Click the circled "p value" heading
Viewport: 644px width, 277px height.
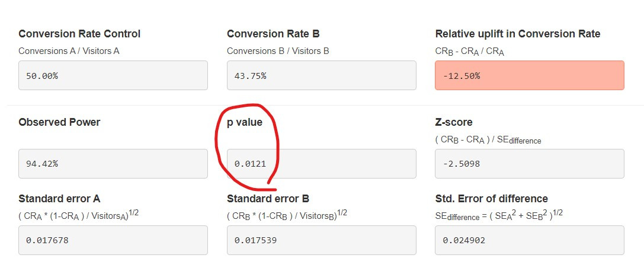[244, 122]
